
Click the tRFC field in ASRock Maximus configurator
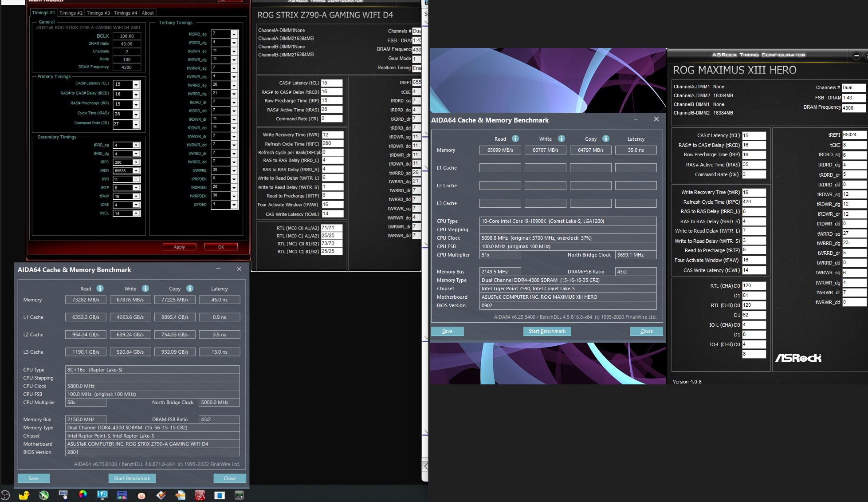[754, 202]
